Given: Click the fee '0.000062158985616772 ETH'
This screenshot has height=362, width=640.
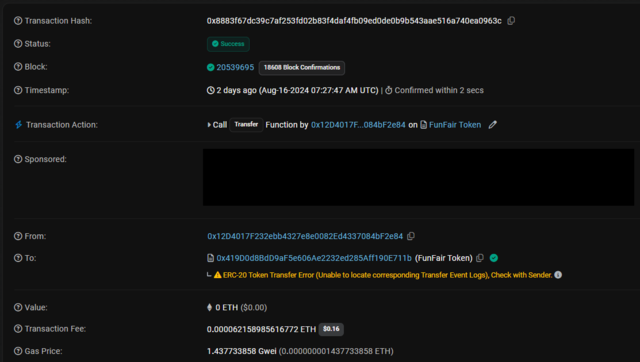Looking at the screenshot, I should pyautogui.click(x=261, y=329).
